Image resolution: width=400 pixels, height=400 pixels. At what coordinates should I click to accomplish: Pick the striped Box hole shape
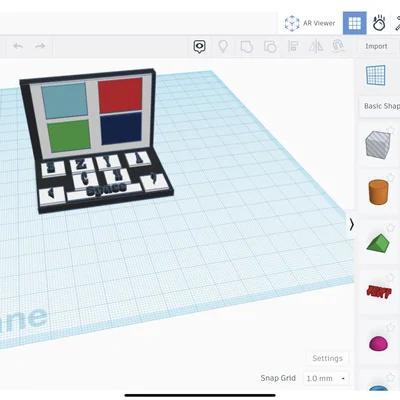378,145
